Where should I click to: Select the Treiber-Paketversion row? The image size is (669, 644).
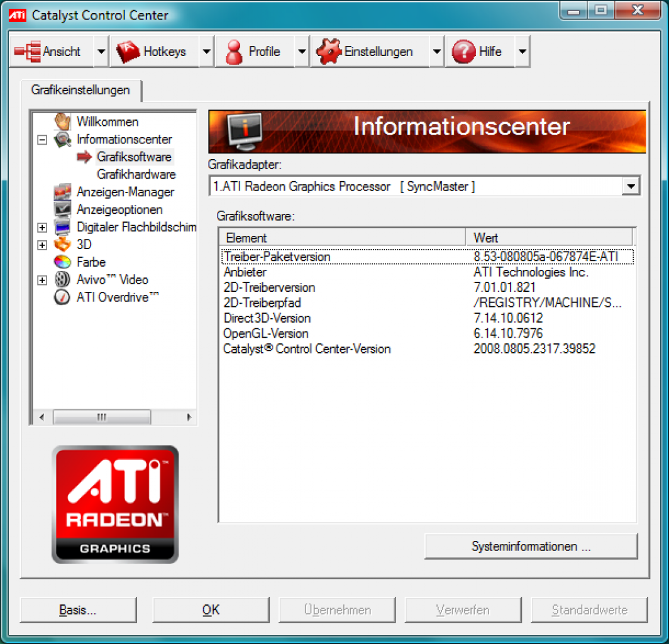point(428,257)
